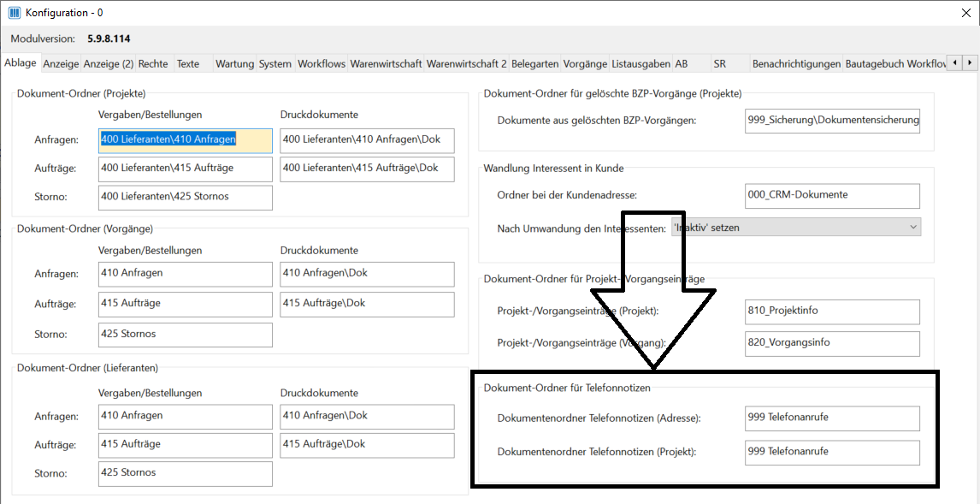Click tab strip left scroll arrow

point(955,62)
